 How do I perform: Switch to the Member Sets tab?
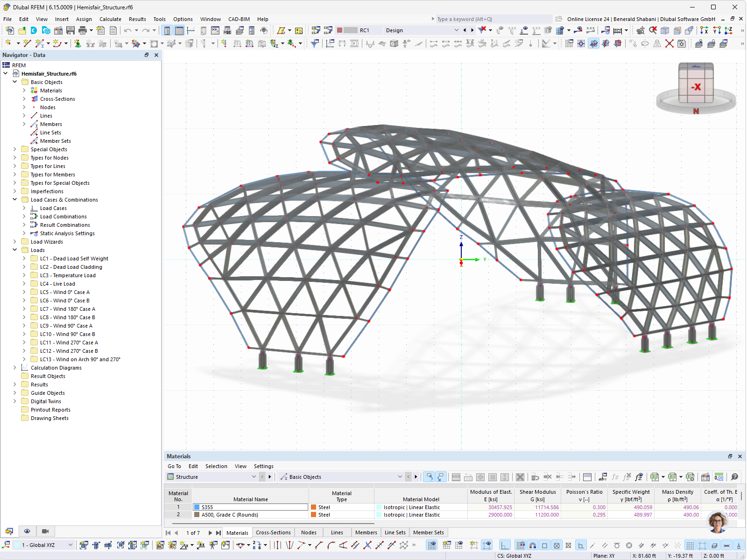coord(429,532)
